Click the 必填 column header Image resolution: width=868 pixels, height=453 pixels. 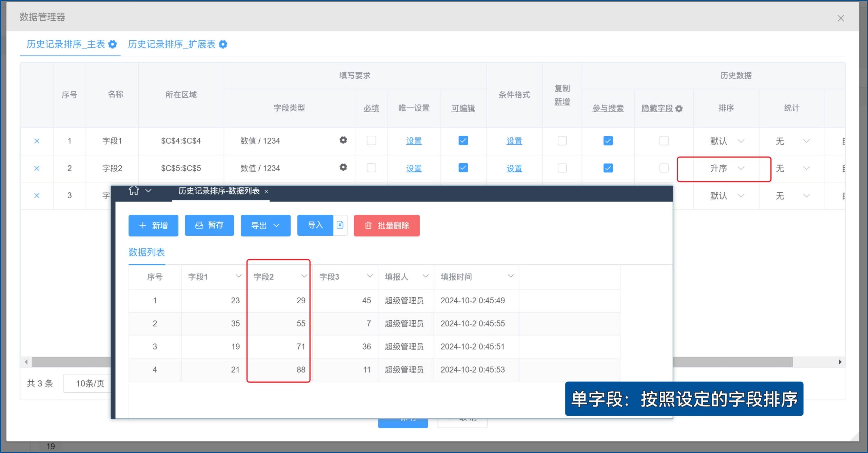371,108
